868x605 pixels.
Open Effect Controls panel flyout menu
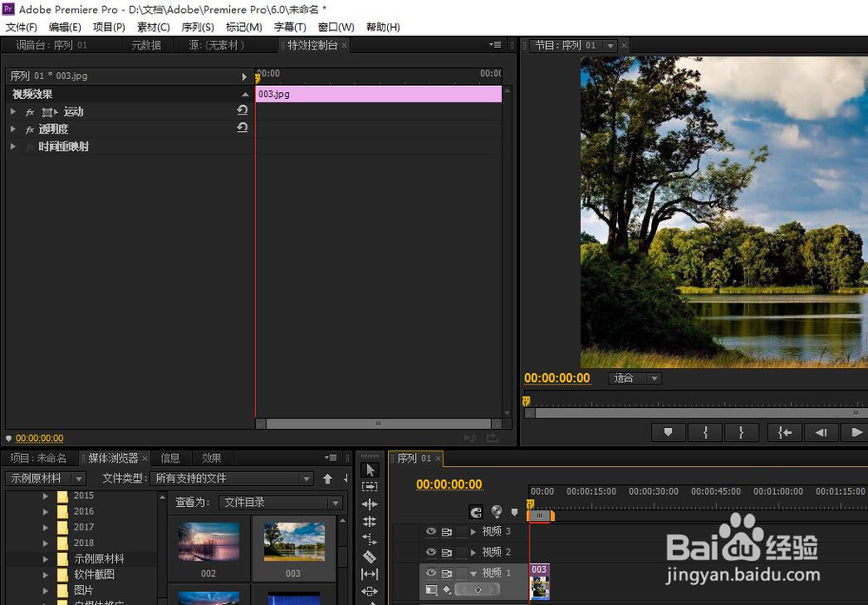[496, 45]
